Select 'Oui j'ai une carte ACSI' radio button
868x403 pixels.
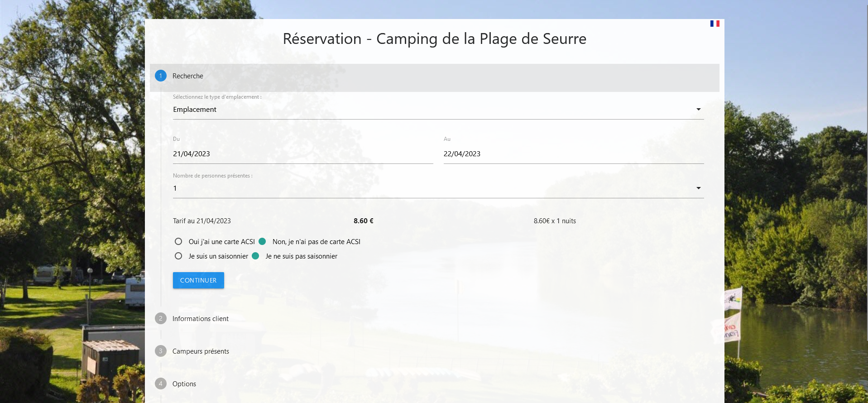coord(178,241)
